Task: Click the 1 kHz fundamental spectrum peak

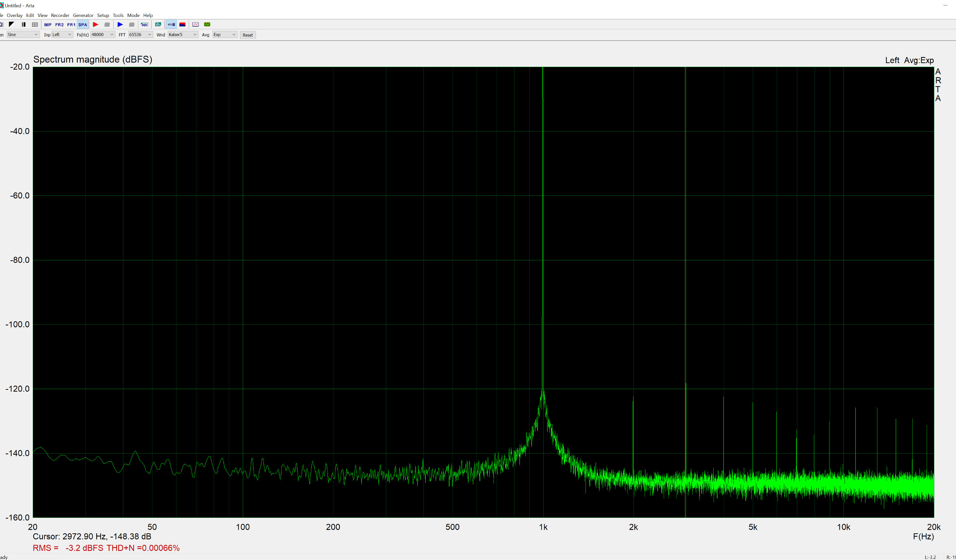Action: pos(543,228)
